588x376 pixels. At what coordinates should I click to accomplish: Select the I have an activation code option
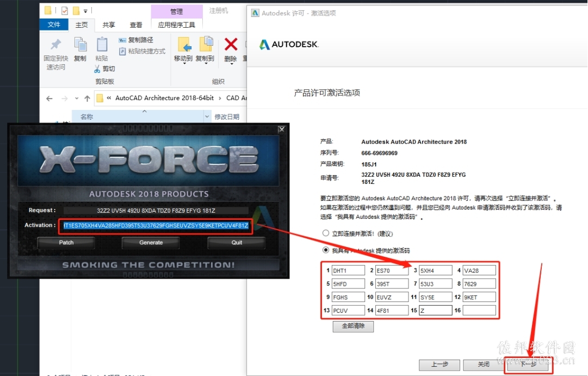[325, 250]
